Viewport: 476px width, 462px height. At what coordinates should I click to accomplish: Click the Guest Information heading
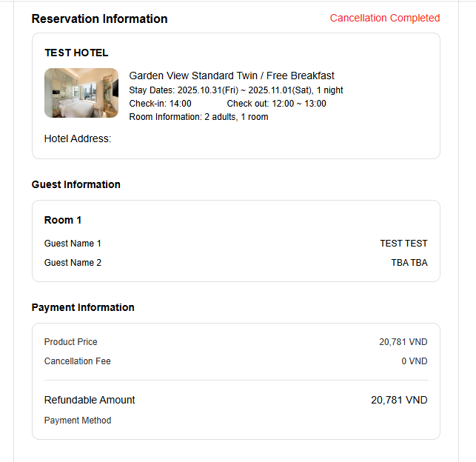point(76,184)
